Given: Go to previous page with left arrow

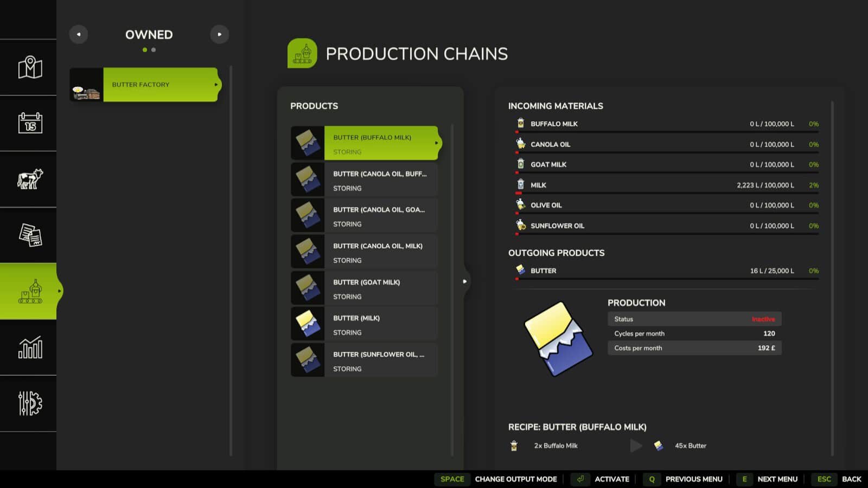Looking at the screenshot, I should [79, 35].
